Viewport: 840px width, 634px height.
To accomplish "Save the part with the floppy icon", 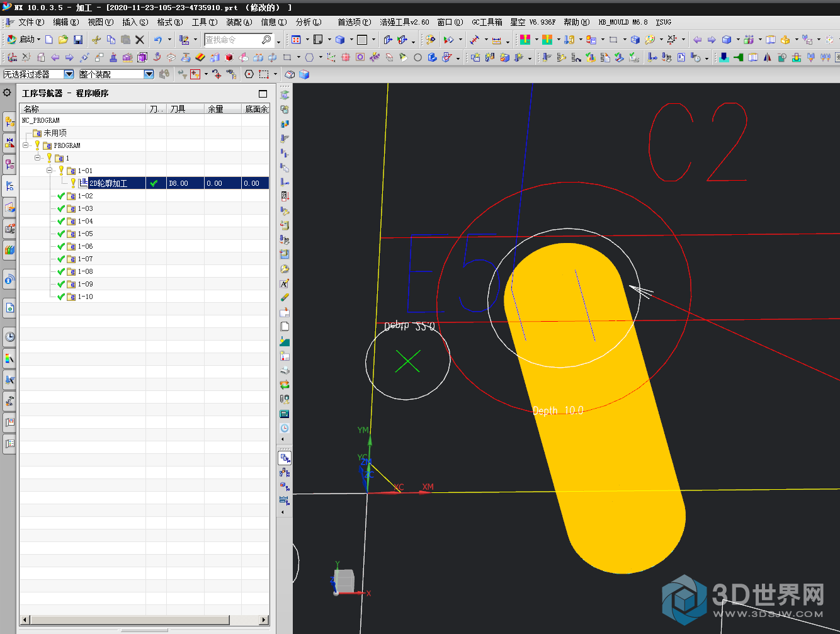I will pyautogui.click(x=78, y=40).
